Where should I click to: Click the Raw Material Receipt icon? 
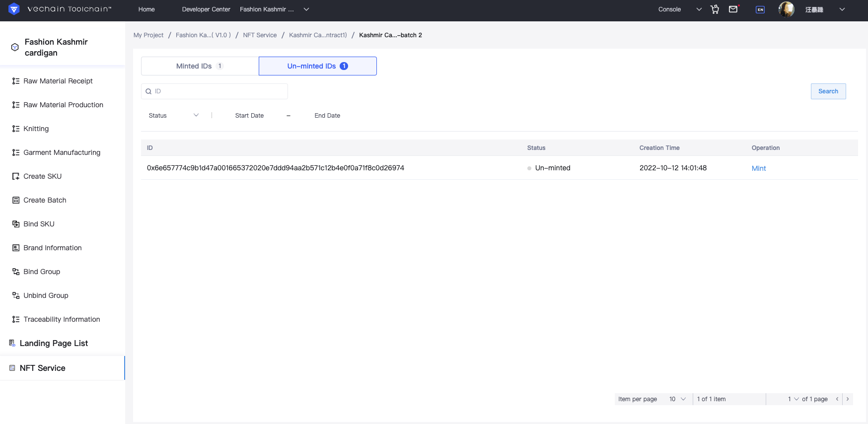click(16, 81)
